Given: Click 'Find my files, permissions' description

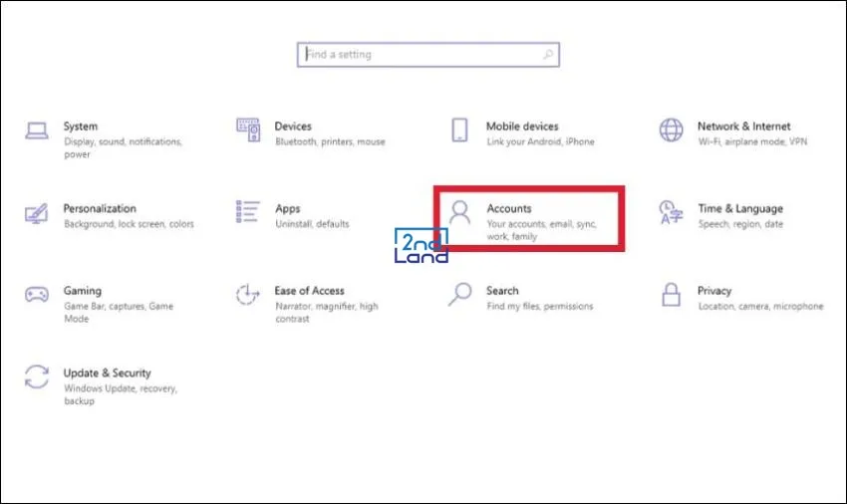Looking at the screenshot, I should [x=540, y=307].
